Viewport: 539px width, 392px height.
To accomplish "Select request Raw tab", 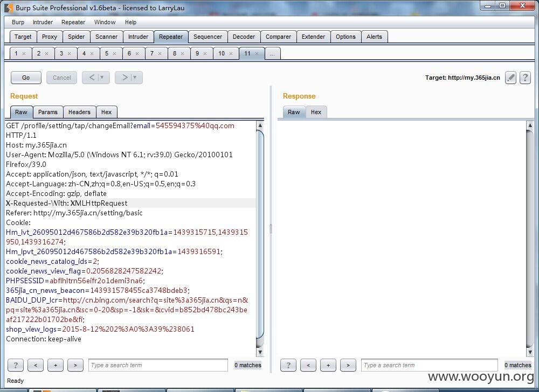I will click(x=22, y=112).
